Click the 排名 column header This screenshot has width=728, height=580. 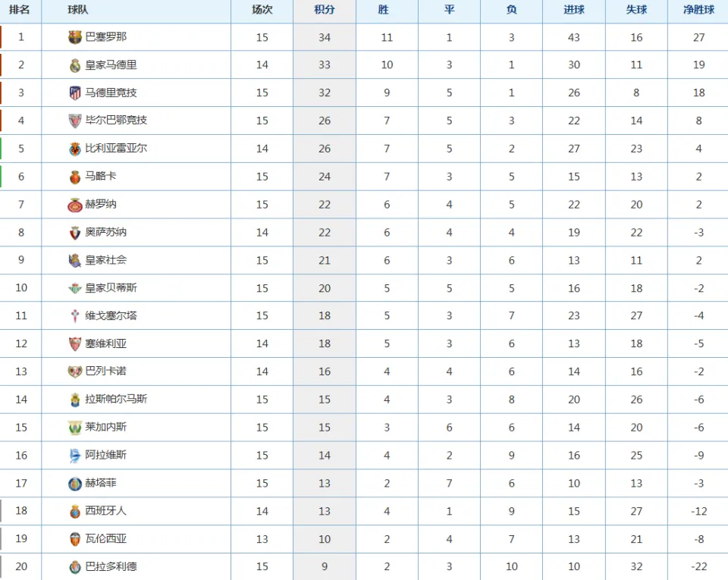[x=19, y=10]
